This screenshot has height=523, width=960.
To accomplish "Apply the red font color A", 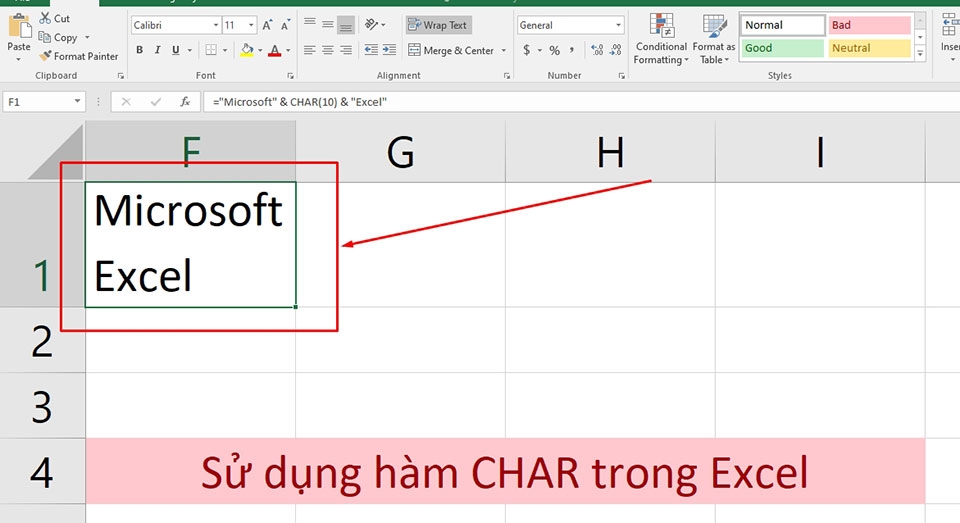I will click(x=275, y=50).
